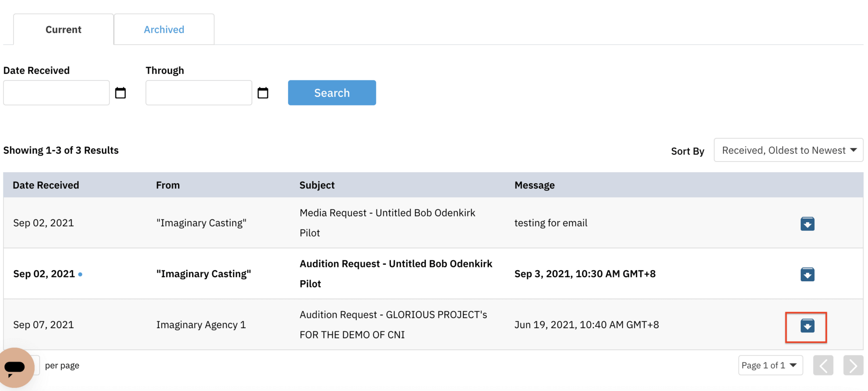Screen dimensions: 868x391
Task: Open the Through calendar picker
Action: click(x=263, y=92)
